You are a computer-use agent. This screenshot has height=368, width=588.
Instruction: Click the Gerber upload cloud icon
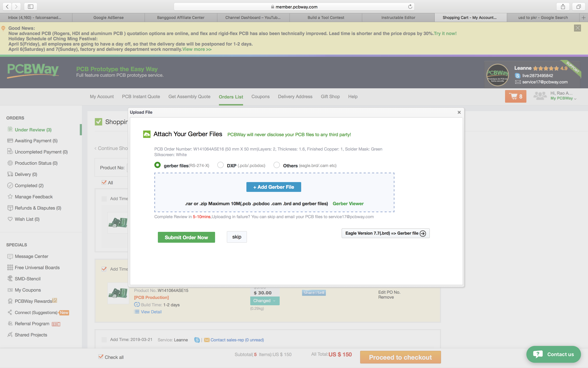click(147, 134)
